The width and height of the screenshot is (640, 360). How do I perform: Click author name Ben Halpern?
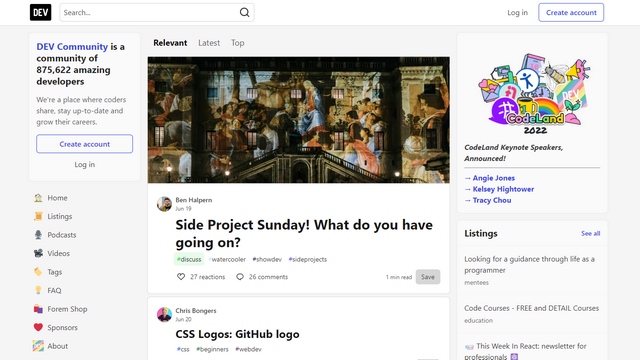(x=193, y=200)
